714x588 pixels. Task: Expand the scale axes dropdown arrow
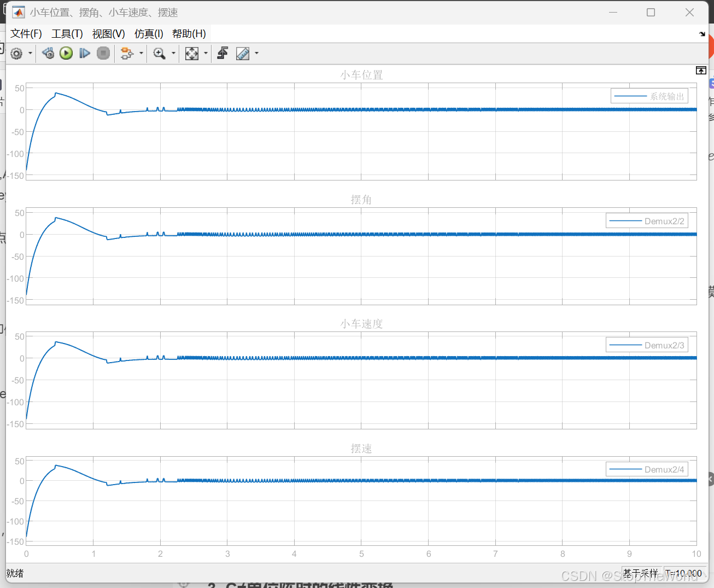click(x=206, y=53)
